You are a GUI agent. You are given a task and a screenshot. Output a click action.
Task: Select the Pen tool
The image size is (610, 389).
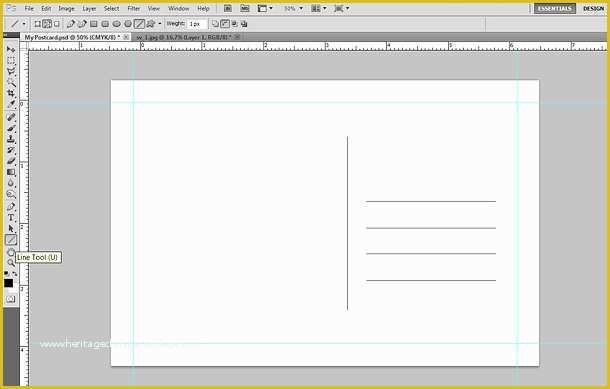[11, 207]
